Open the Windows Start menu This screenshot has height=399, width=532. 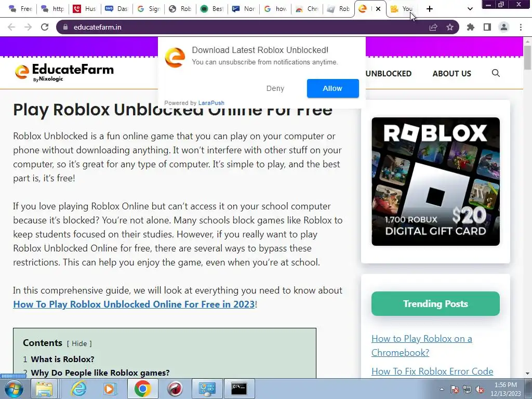[x=14, y=389]
